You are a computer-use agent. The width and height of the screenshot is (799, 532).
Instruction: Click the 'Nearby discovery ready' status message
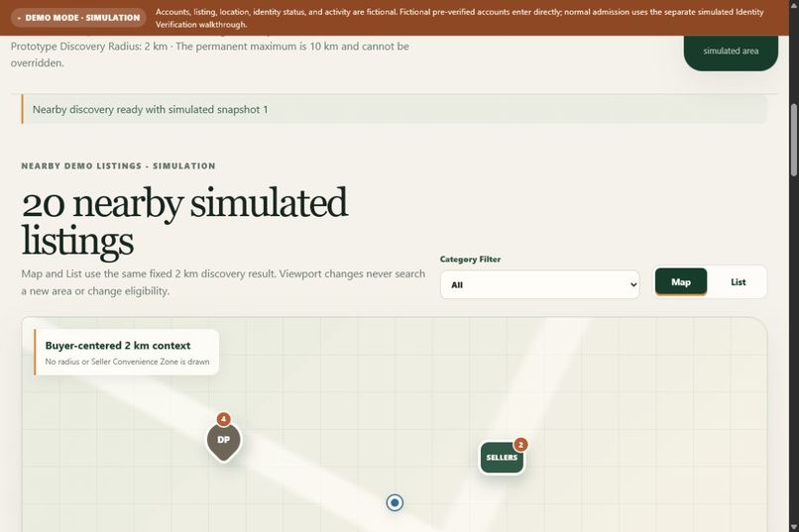point(395,109)
